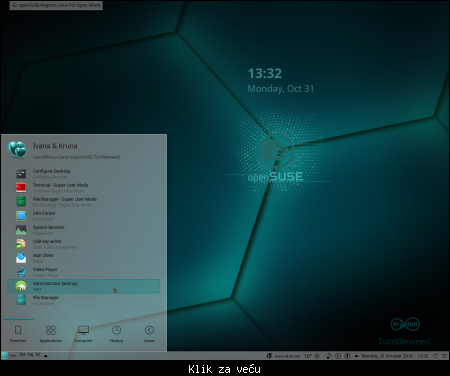
Task: Switch to the Favorites tab
Action: click(x=18, y=334)
